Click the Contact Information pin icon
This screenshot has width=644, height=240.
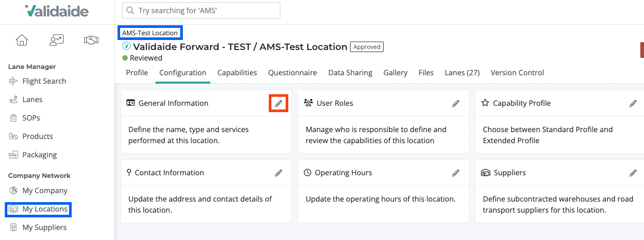tap(129, 173)
